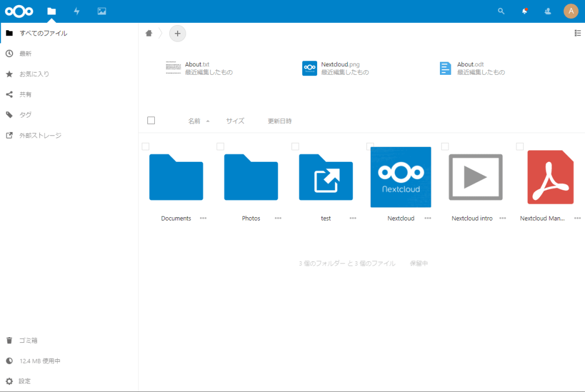Click the Nextcloud.png recent thumbnail icon

(310, 69)
